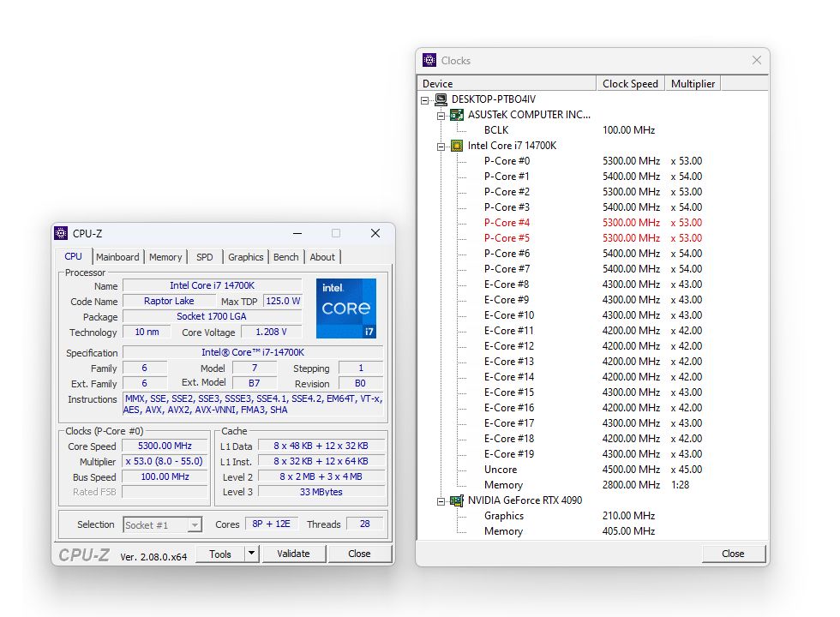Image resolution: width=840 pixels, height=617 pixels.
Task: Select the P-Core #1 row
Action: 592,177
